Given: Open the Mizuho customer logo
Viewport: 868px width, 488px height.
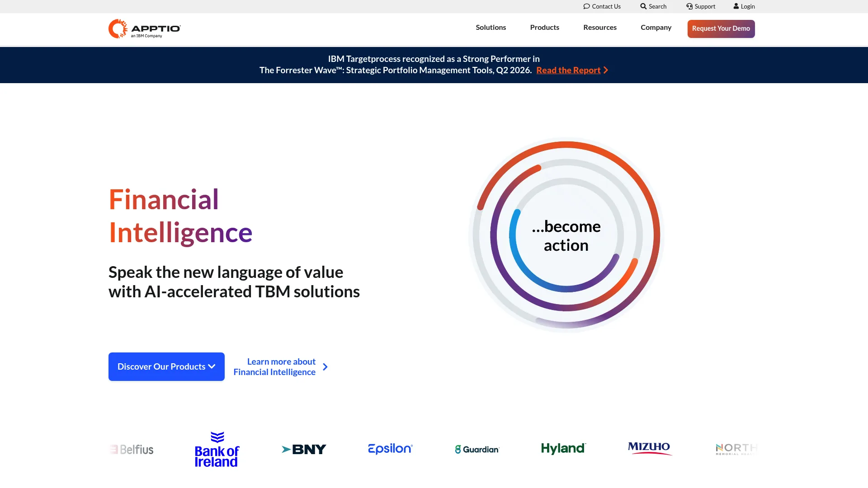Looking at the screenshot, I should (650, 449).
